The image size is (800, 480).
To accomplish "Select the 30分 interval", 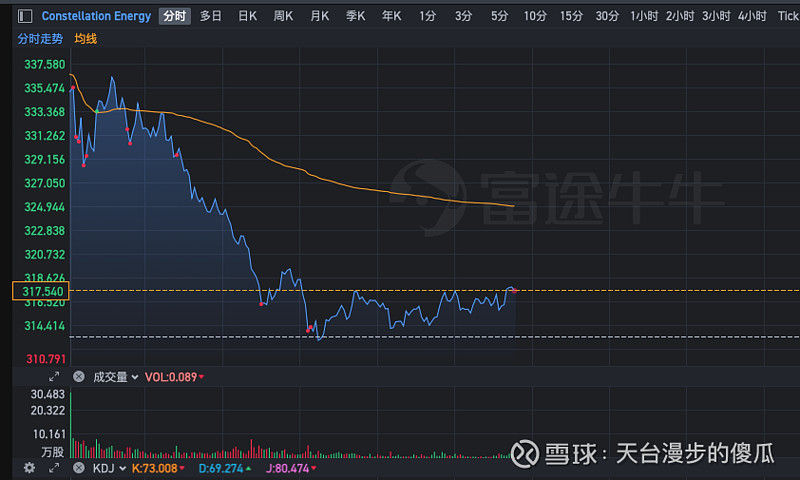I will point(607,16).
